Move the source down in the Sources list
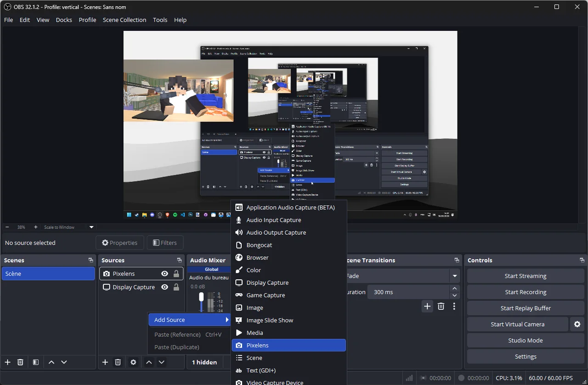The width and height of the screenshot is (588, 385). [161, 362]
